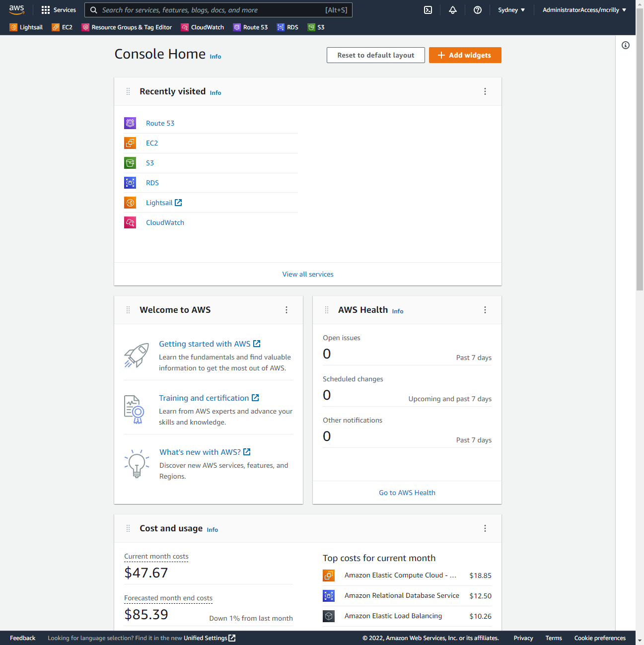This screenshot has height=645, width=644.
Task: Grab the Recently visited drag handle
Action: click(128, 91)
